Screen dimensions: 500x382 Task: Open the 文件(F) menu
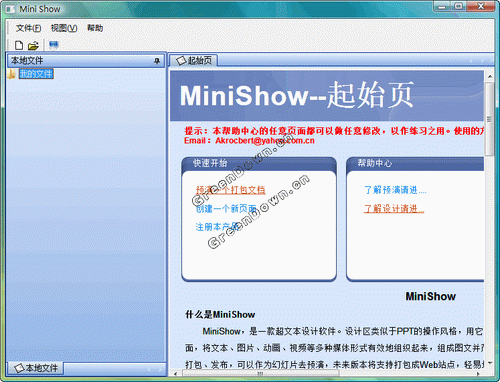point(28,28)
